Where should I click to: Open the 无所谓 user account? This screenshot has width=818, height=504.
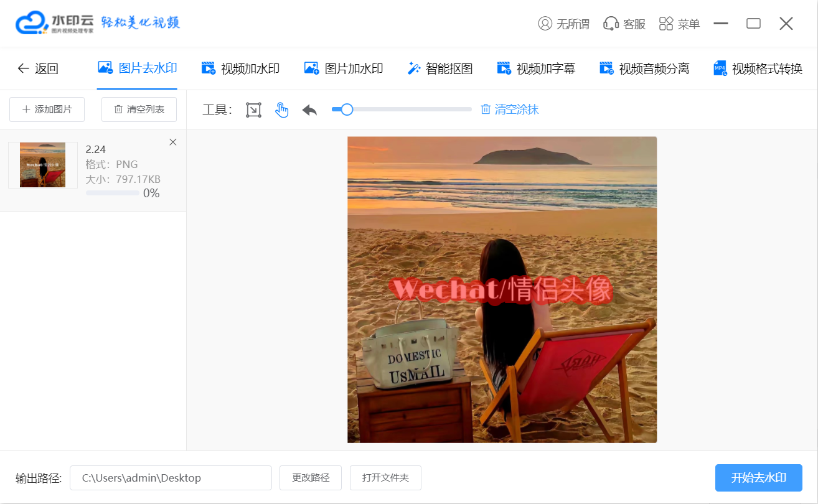[563, 24]
